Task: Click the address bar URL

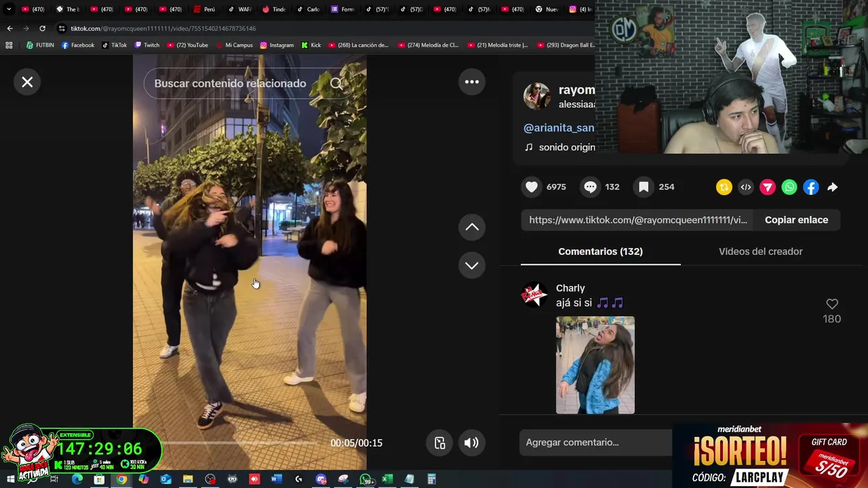Action: (x=163, y=28)
